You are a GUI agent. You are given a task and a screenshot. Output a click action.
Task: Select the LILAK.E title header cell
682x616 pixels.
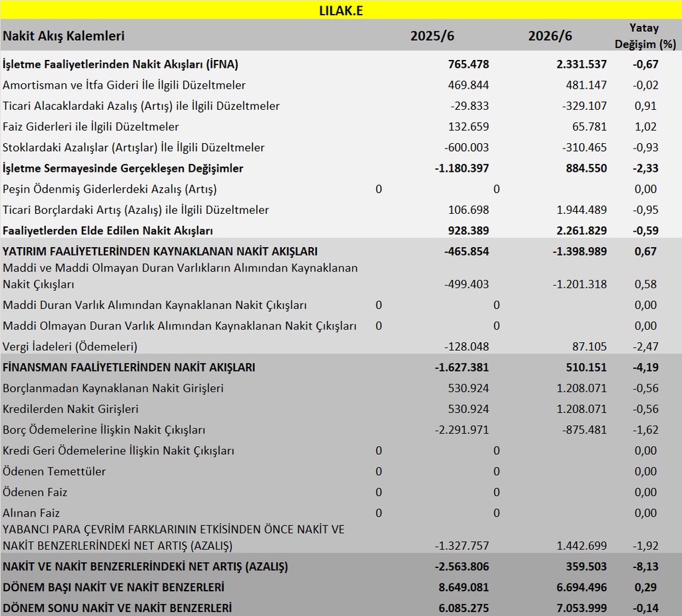point(341,11)
